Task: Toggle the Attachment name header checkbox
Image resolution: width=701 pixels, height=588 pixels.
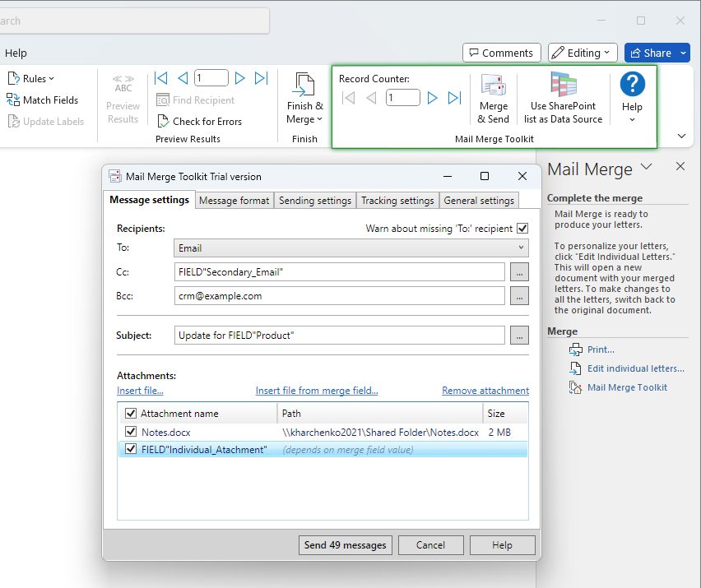Action: (x=131, y=414)
